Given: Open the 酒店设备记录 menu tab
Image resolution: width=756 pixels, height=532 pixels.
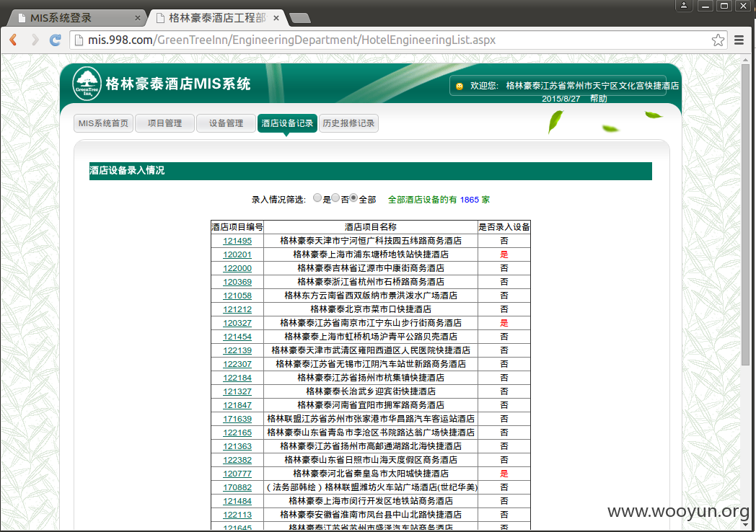Looking at the screenshot, I should click(287, 123).
